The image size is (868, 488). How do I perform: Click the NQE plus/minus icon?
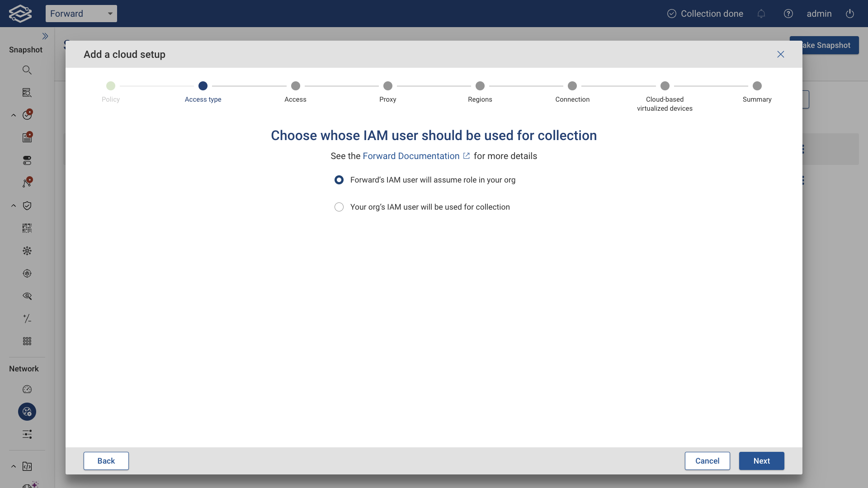coord(27,319)
